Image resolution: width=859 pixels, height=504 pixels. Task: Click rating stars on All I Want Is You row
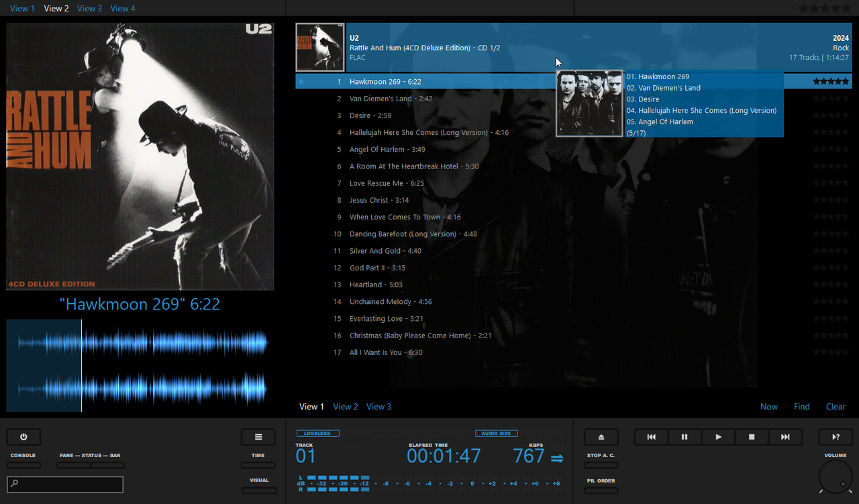[831, 352]
